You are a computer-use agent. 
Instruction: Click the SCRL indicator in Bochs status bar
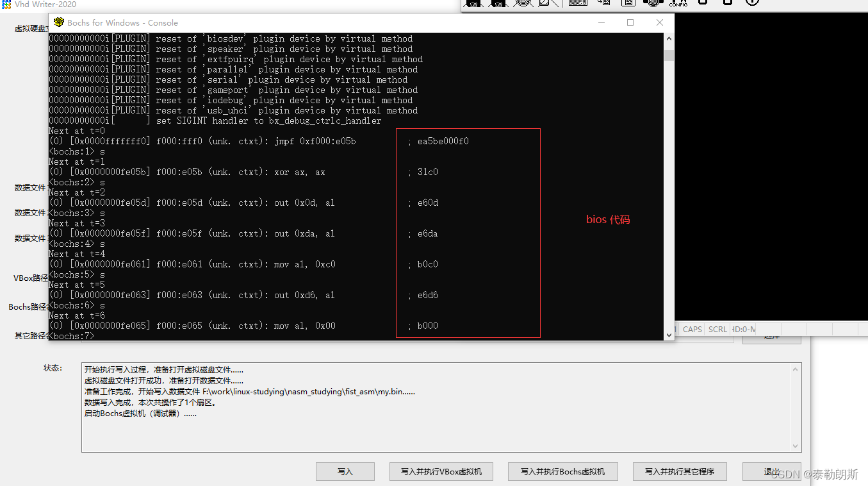tap(717, 329)
